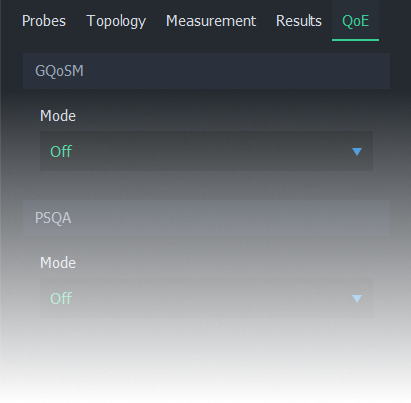Open the Topology tab
411x403 pixels.
(116, 22)
